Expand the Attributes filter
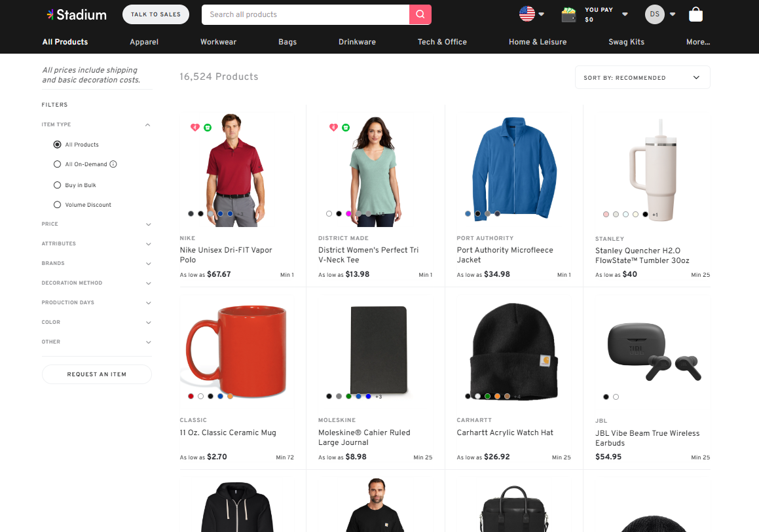This screenshot has height=532, width=759. [149, 244]
